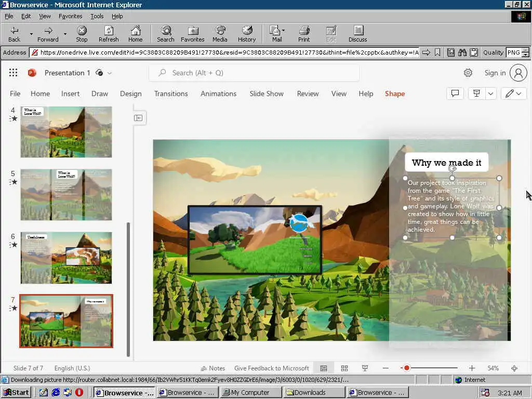Open the History toolbar button
Image resolution: width=532 pixels, height=399 pixels.
click(247, 34)
